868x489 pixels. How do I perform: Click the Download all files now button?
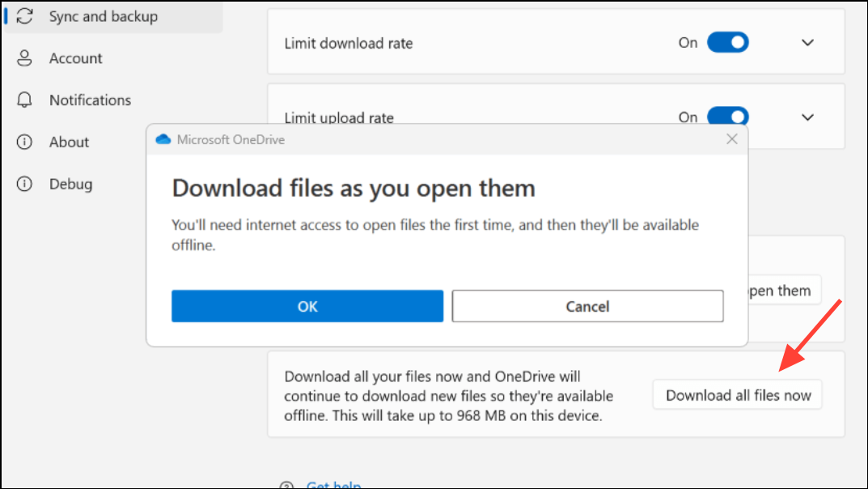(x=738, y=395)
